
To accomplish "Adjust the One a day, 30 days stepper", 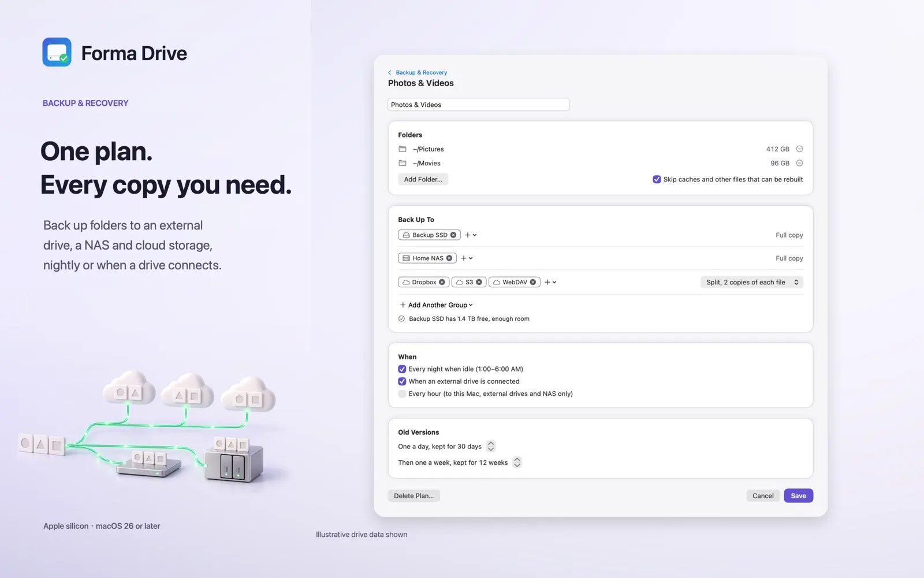I will click(x=491, y=446).
